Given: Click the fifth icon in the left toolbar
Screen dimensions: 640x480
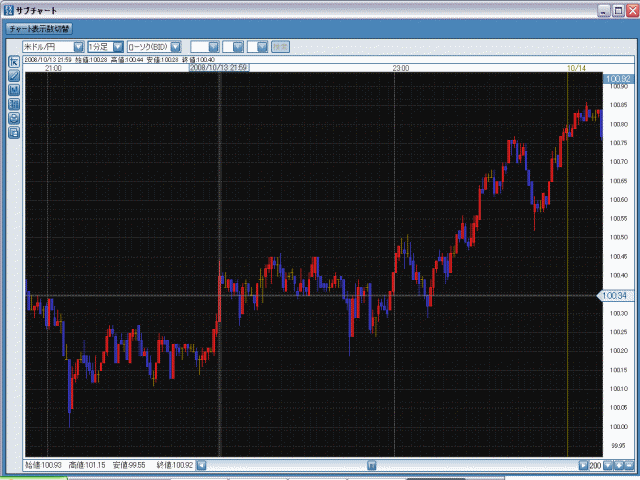Looking at the screenshot, I should coord(14,117).
